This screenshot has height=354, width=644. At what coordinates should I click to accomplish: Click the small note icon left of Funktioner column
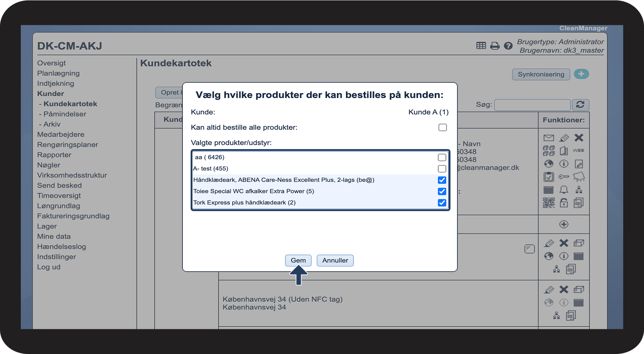pos(529,249)
